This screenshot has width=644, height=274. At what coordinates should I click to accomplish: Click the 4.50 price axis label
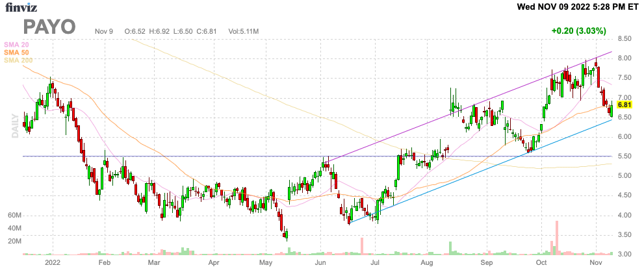point(625,195)
